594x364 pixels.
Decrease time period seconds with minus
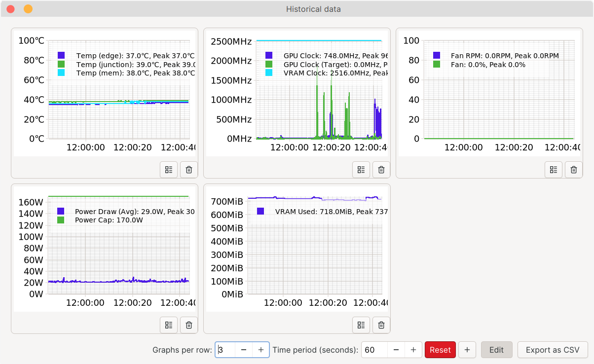[396, 350]
